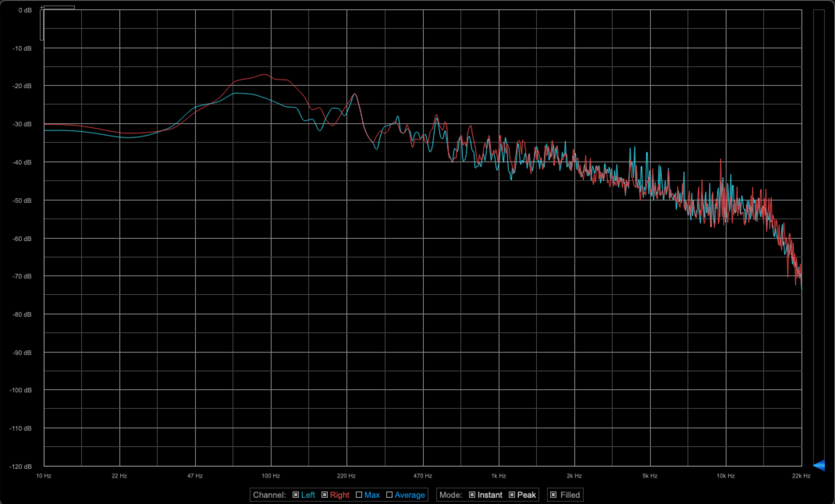The image size is (835, 504).
Task: Toggle the Peak mode checkbox
Action: [512, 495]
